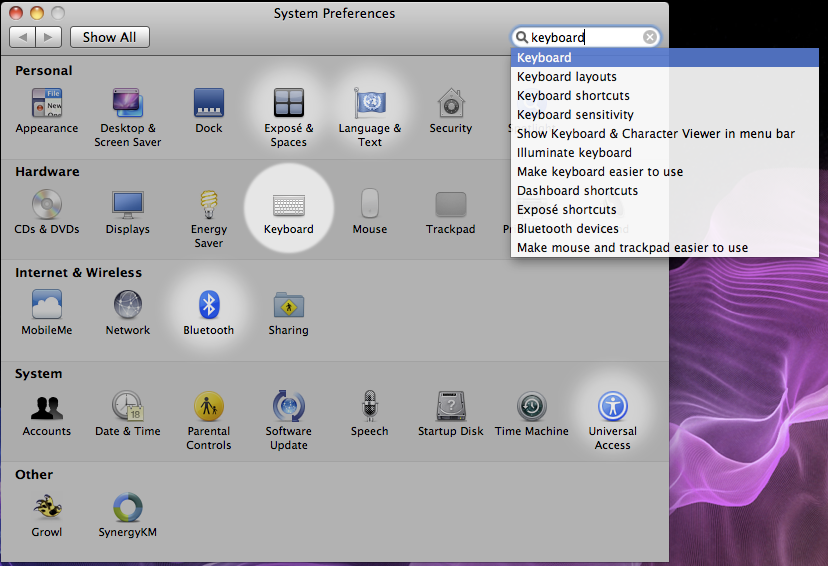Go forward with the right arrow button

click(49, 37)
